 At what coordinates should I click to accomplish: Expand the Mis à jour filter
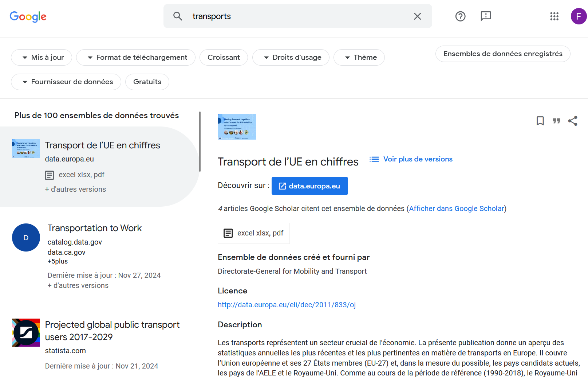(x=42, y=58)
